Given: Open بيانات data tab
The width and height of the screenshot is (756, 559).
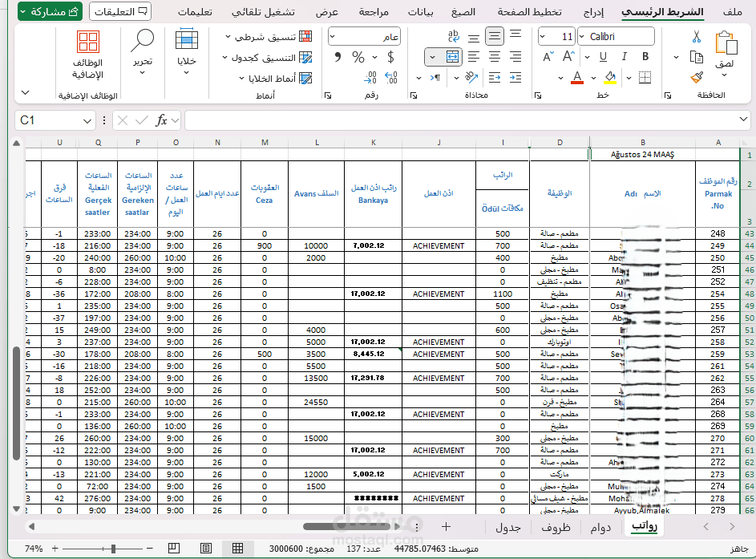Looking at the screenshot, I should (x=420, y=11).
